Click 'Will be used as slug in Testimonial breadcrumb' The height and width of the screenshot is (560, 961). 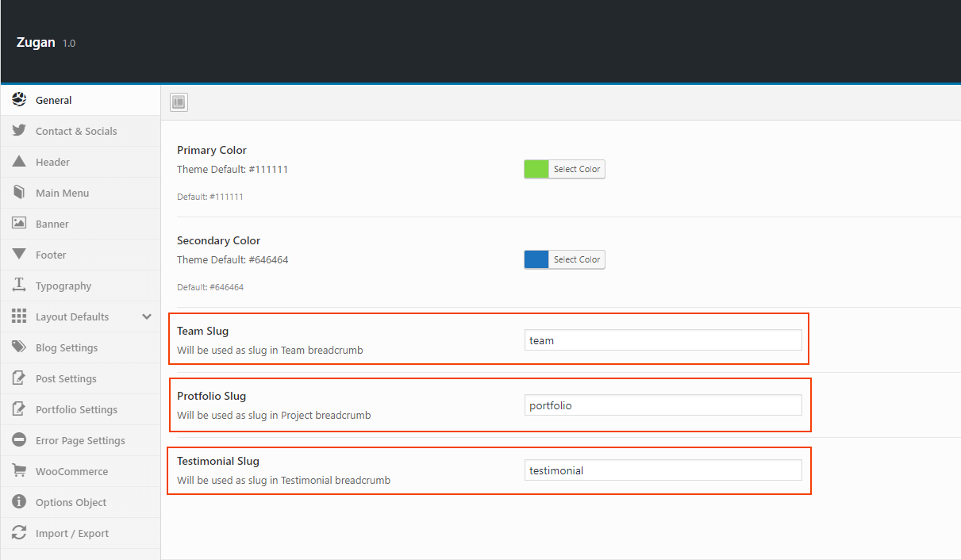pyautogui.click(x=283, y=480)
